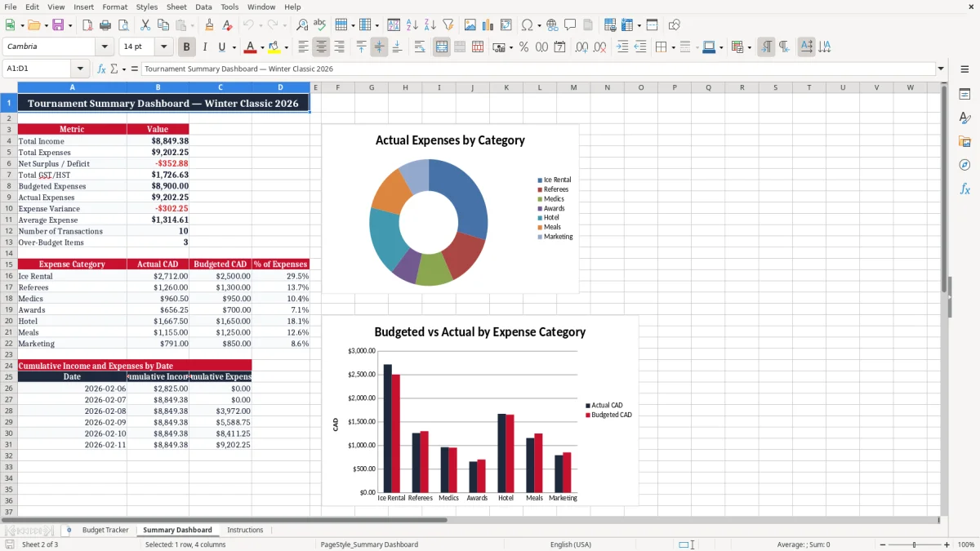Screen dimensions: 980x551
Task: Toggle Align Right
Action: coord(339,47)
